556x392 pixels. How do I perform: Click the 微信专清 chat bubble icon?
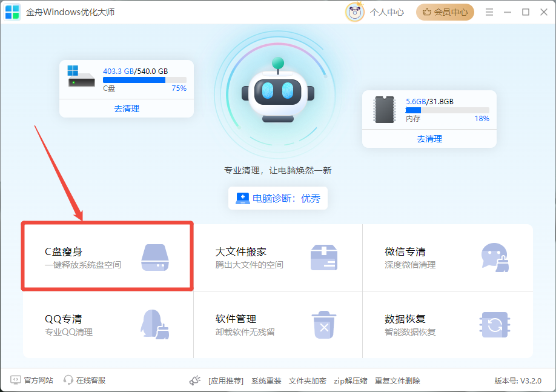[495, 257]
